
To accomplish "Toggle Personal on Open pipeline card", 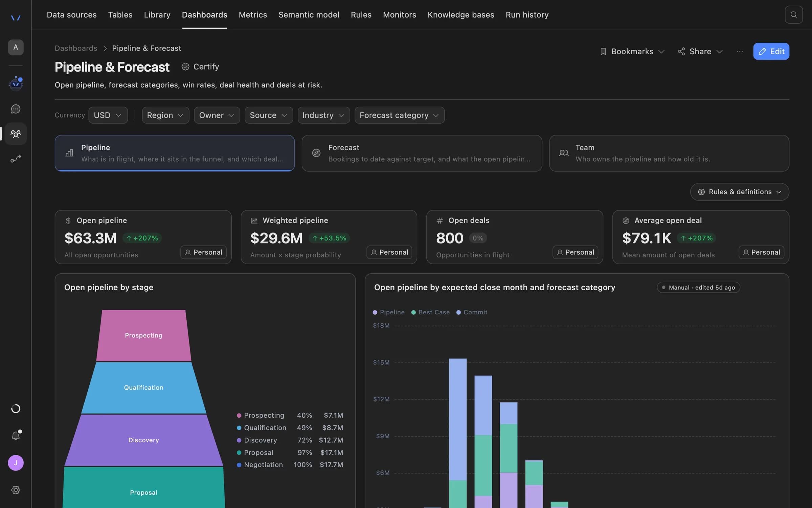I will (203, 252).
